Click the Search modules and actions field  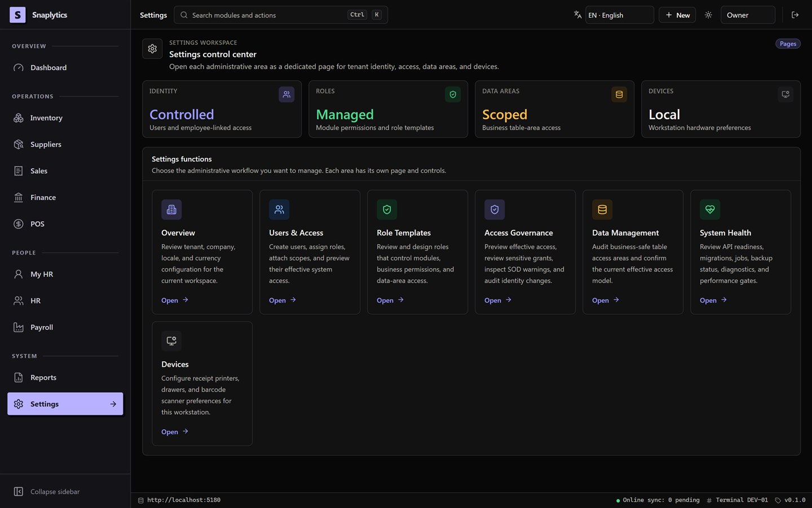[281, 15]
